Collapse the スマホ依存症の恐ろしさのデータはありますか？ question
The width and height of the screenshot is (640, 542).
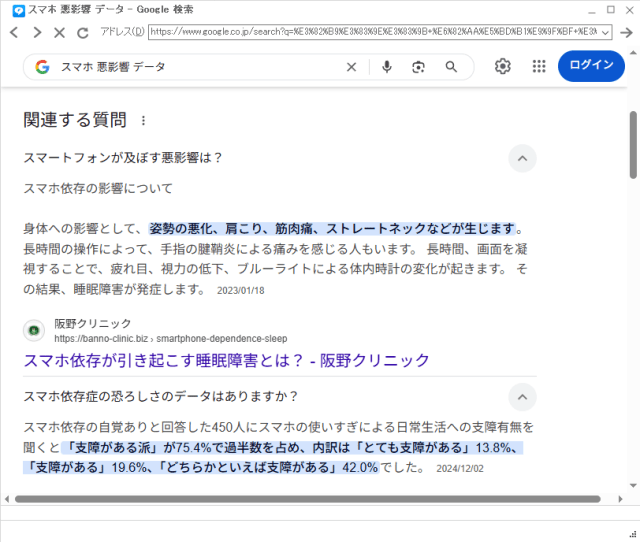pyautogui.click(x=522, y=397)
